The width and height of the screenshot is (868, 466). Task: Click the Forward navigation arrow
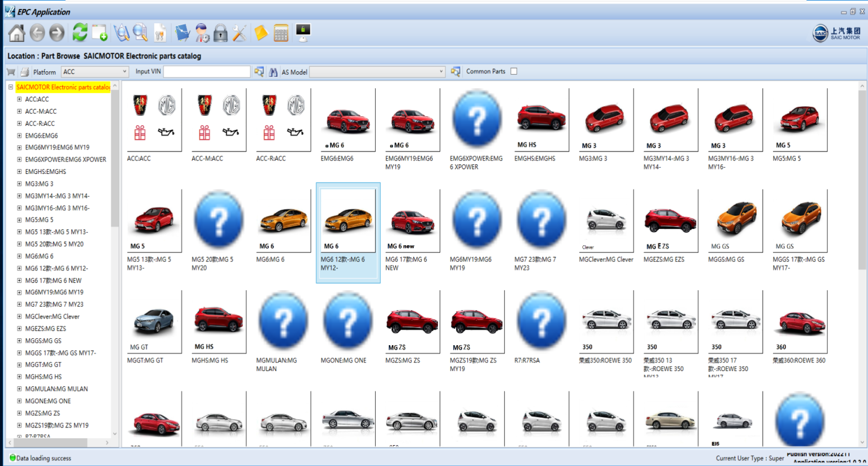coord(56,33)
